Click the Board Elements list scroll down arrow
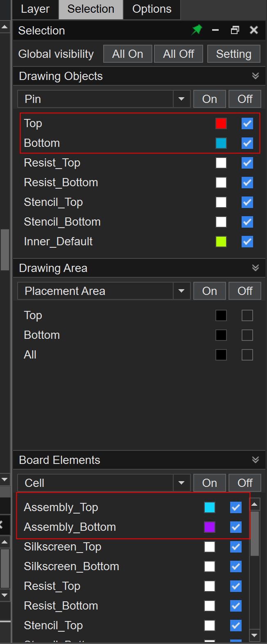 click(254, 635)
